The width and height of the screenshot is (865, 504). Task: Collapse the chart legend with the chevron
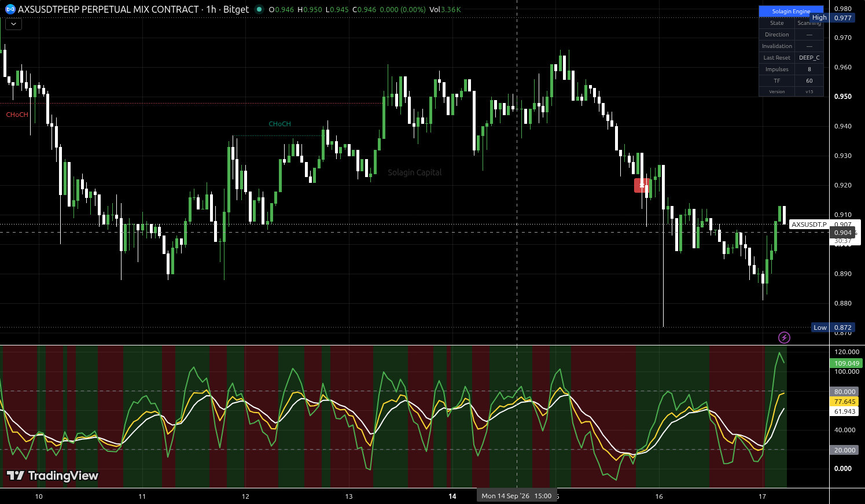(x=13, y=24)
